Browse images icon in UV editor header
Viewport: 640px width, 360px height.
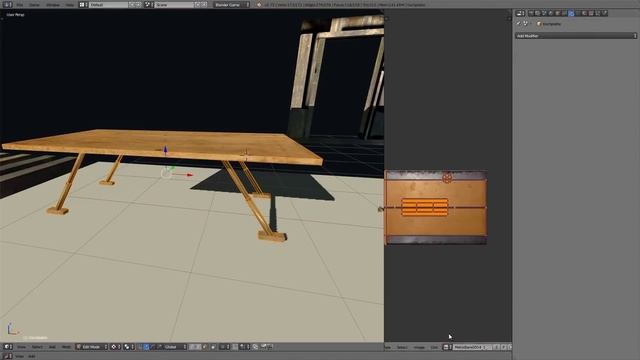[x=447, y=347]
